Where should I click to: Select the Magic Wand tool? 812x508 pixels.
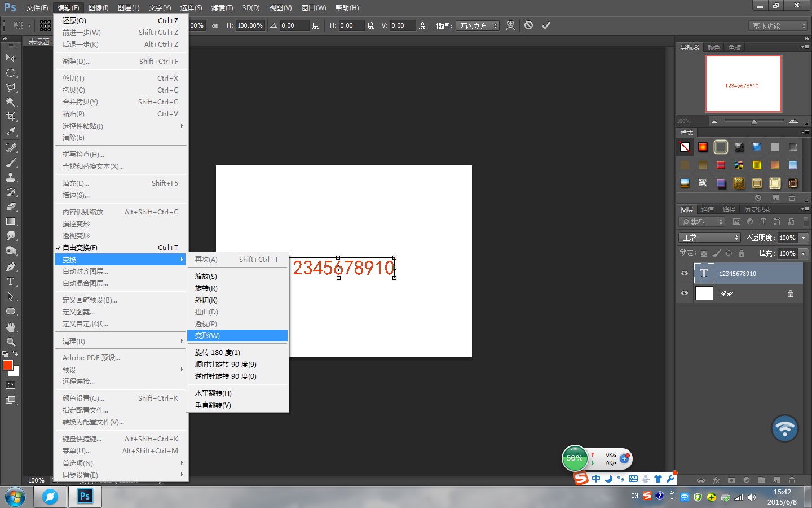click(x=11, y=102)
